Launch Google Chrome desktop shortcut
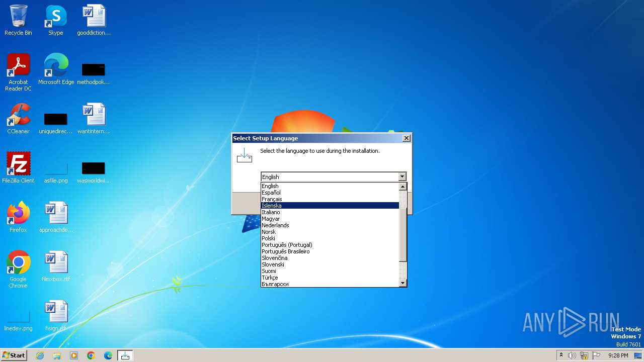This screenshot has height=362, width=644. click(18, 269)
